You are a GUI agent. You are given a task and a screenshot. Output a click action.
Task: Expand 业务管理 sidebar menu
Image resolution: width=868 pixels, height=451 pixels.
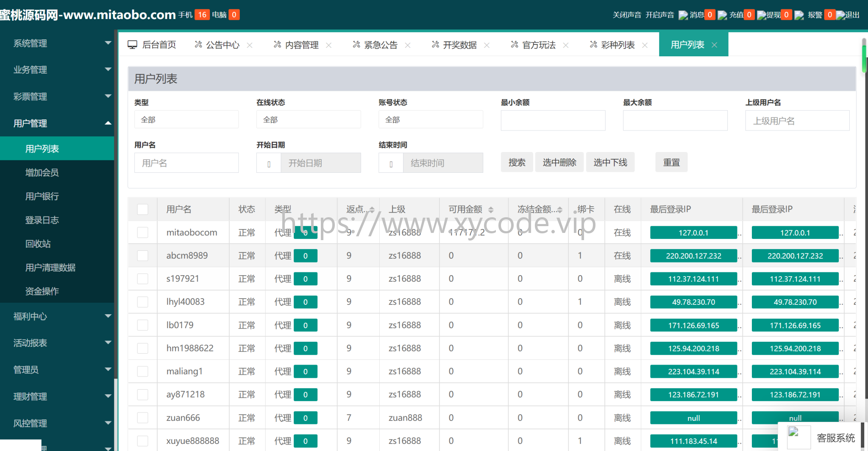click(57, 69)
